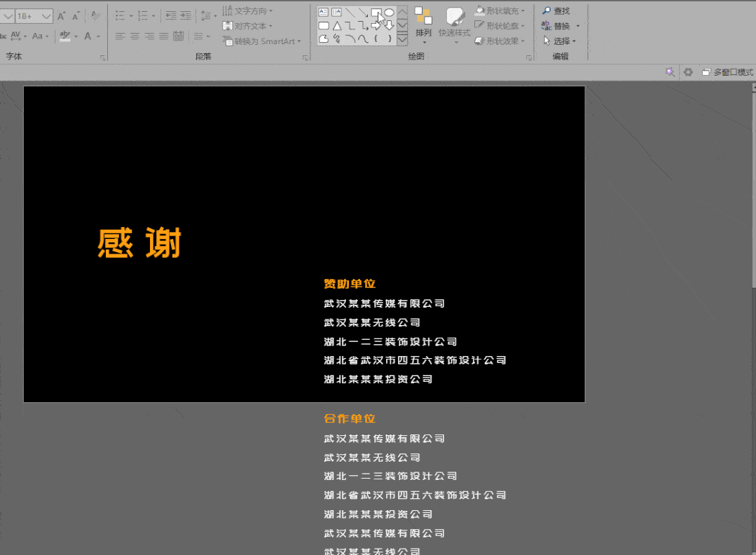
Task: Decrease the list indent level
Action: pos(171,16)
